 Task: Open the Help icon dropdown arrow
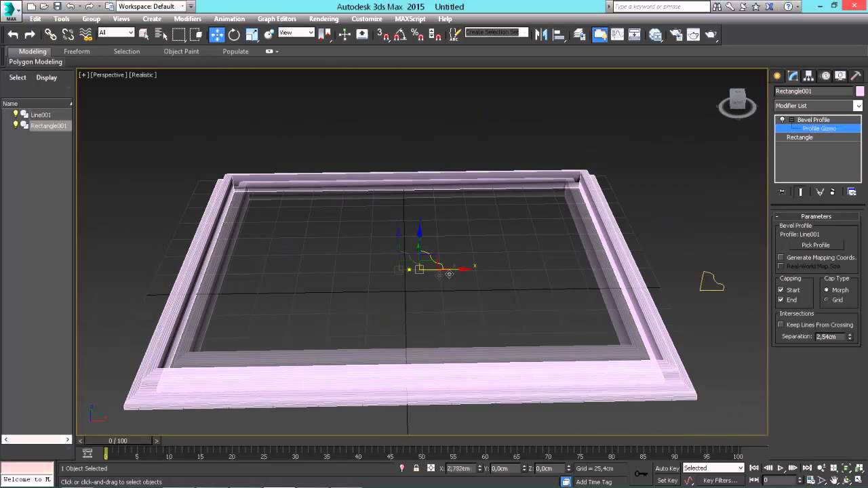(798, 7)
